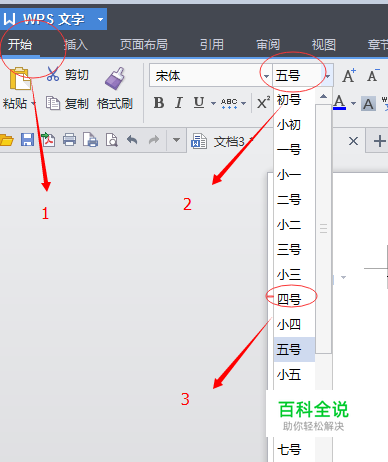Open the font size dropdown arrow
The width and height of the screenshot is (388, 462).
pyautogui.click(x=328, y=76)
